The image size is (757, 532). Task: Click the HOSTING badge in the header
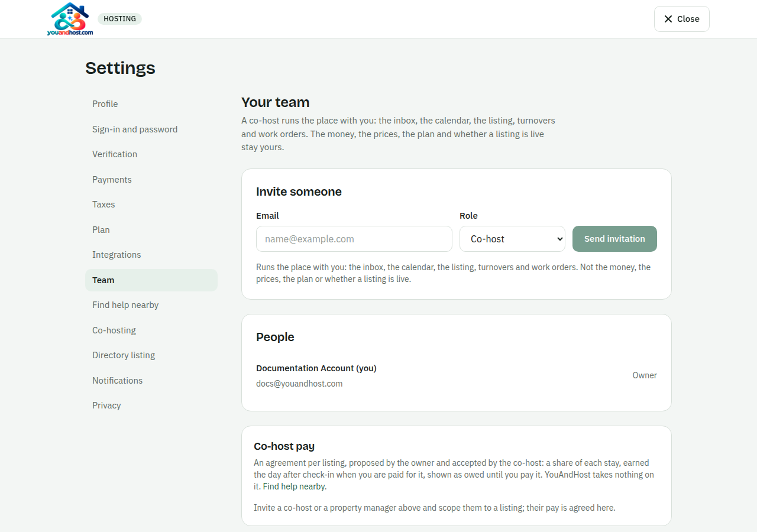point(119,19)
